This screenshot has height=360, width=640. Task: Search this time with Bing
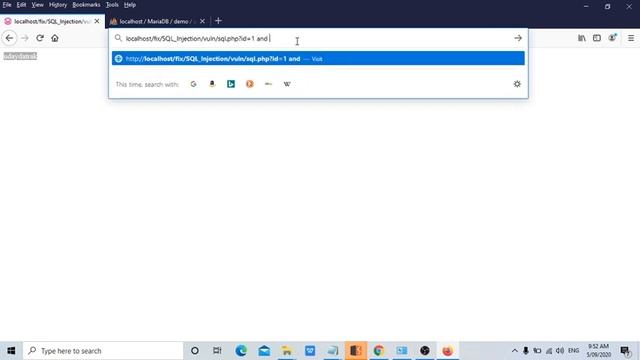231,84
